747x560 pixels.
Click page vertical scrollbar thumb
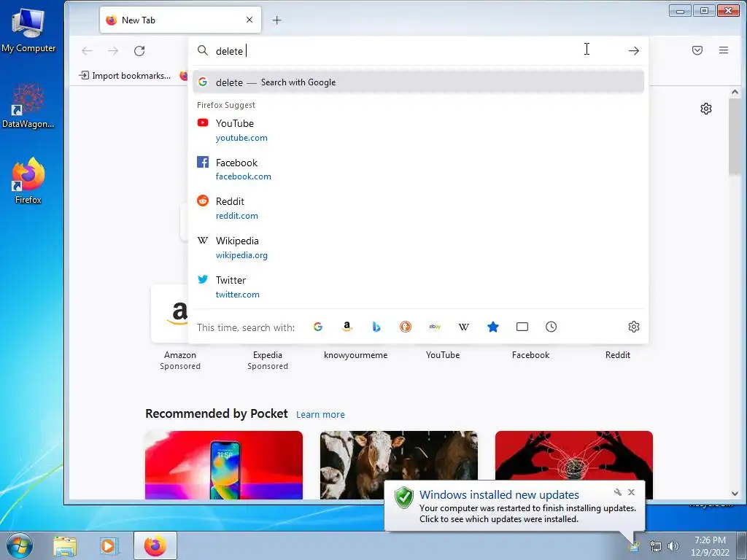pyautogui.click(x=735, y=136)
